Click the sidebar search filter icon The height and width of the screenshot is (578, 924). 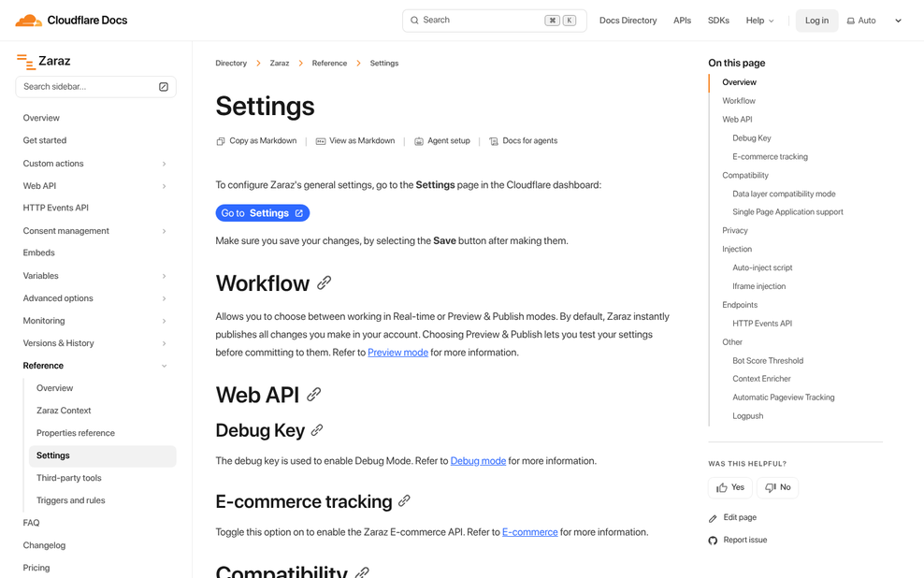[164, 87]
